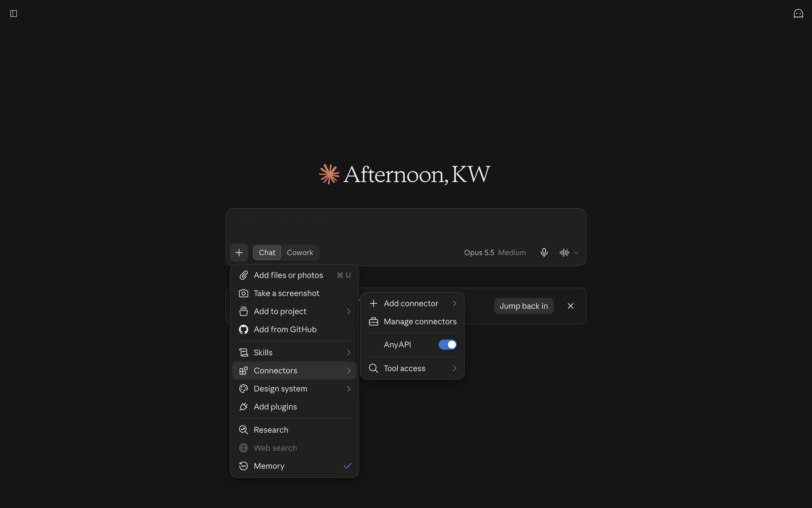Expand the Design system submenu chevron
Viewport: 812px width, 508px height.
point(348,389)
